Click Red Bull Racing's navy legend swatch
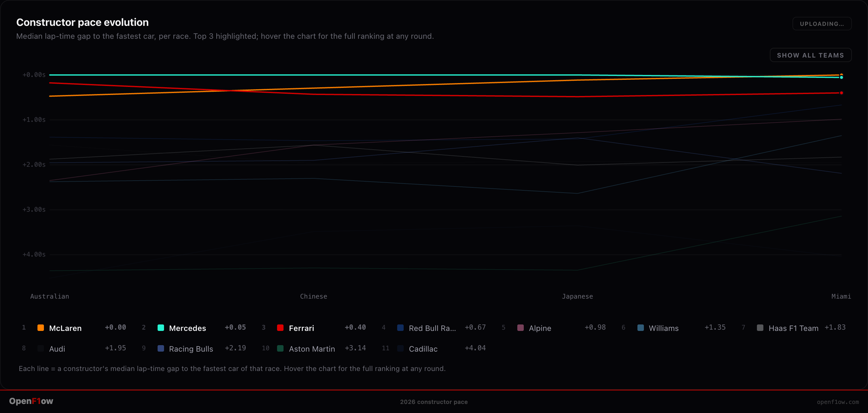 tap(400, 328)
